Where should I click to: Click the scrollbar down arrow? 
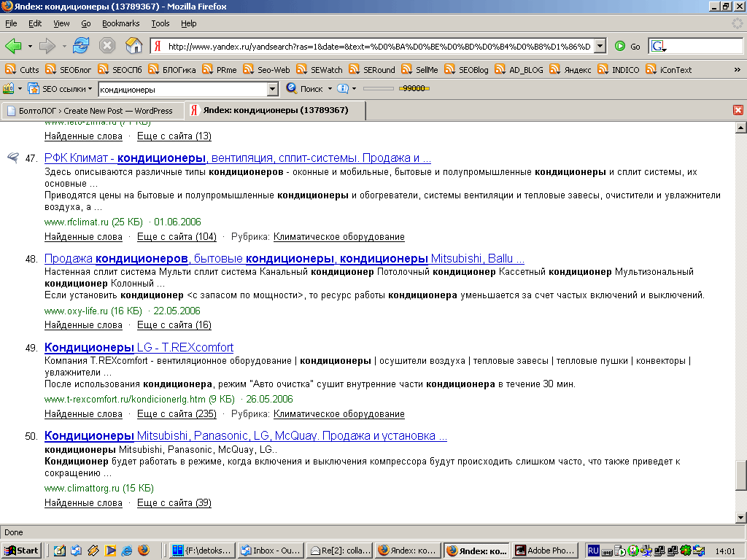(740, 517)
